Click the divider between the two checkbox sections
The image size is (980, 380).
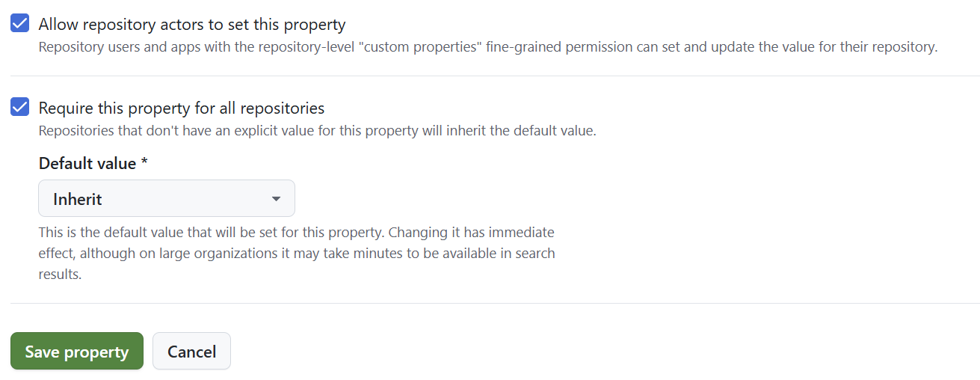pos(493,76)
